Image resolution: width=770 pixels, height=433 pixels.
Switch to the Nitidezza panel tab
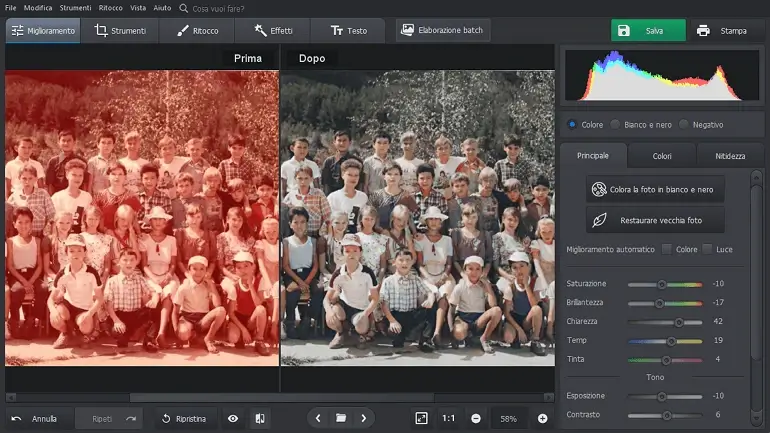(x=730, y=156)
